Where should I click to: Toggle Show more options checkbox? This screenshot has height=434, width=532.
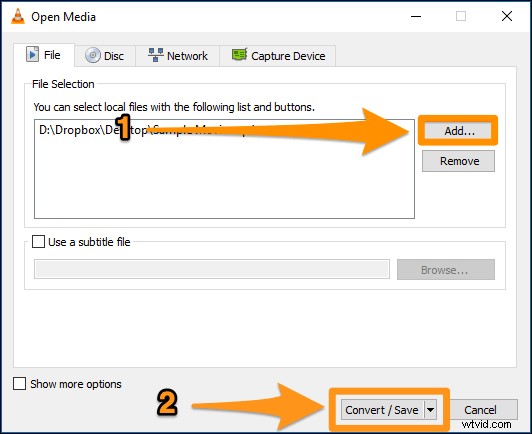19,384
